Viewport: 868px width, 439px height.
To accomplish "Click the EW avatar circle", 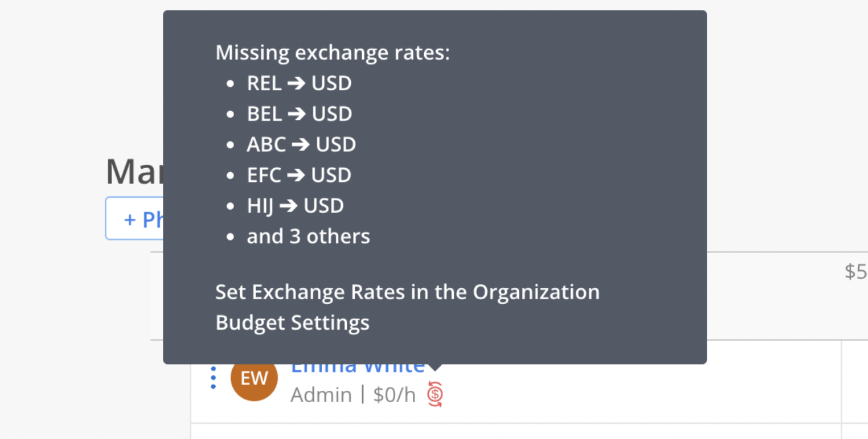I will pos(254,378).
